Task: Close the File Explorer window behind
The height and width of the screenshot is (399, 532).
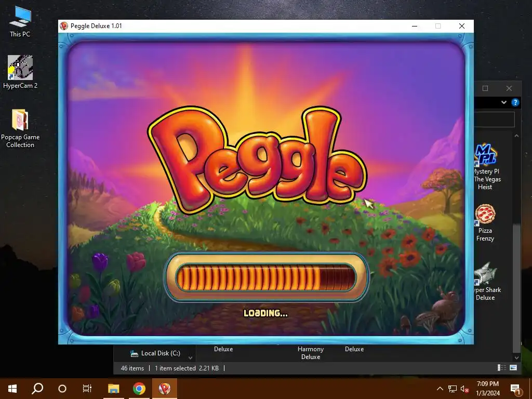Action: click(x=509, y=88)
